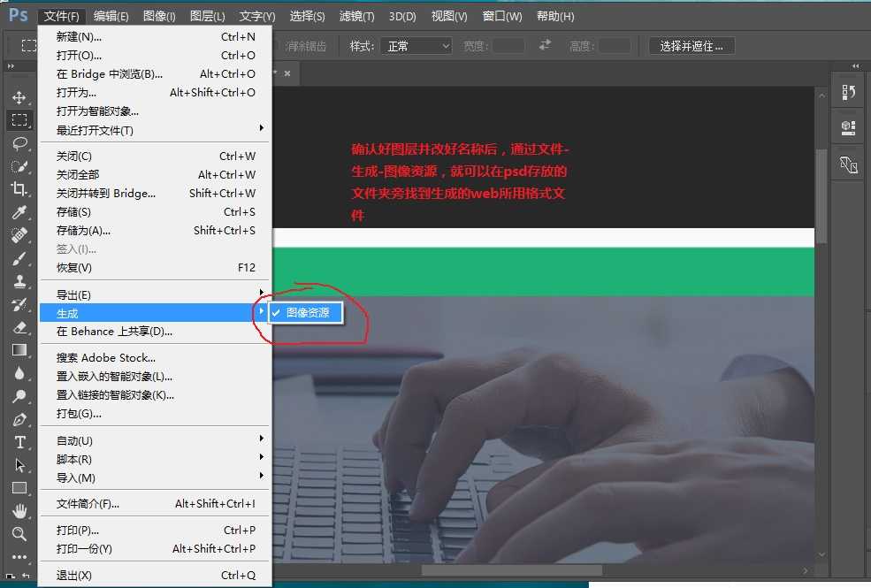Click swap width and height icon
The image size is (871, 588).
[545, 45]
